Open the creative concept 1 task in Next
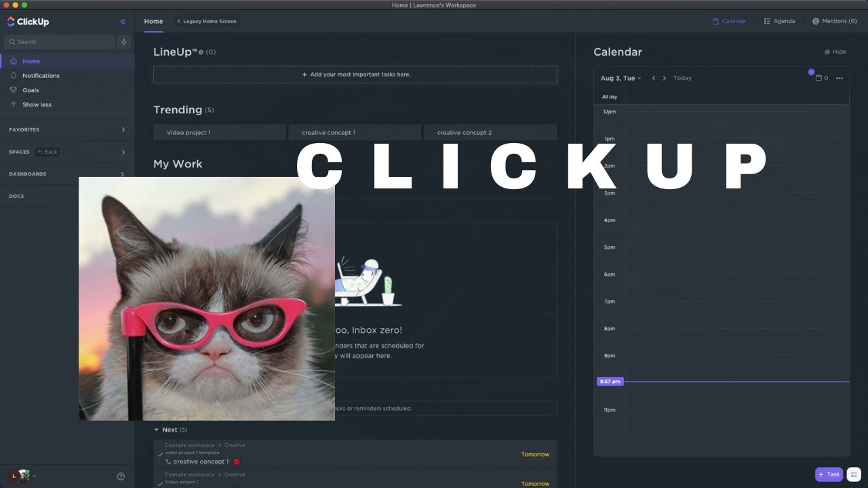Screen dimensions: 868x488 coord(201,462)
